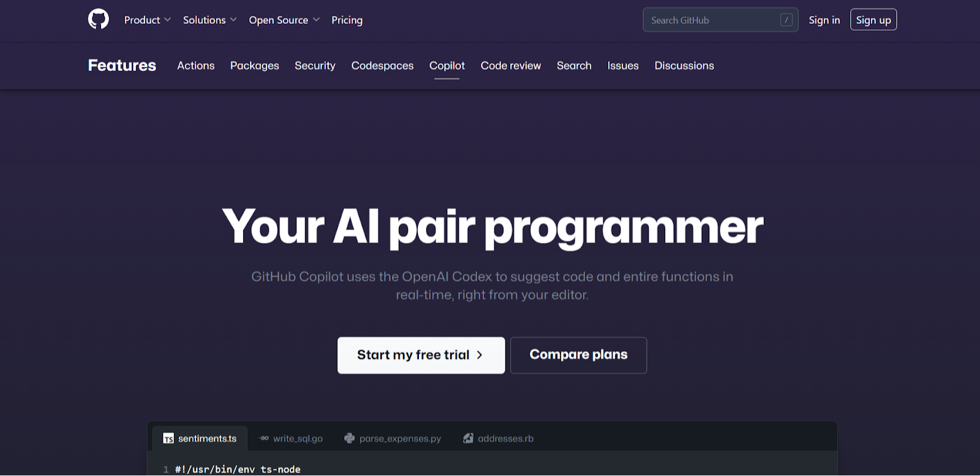
Task: Open the Codespaces feature page
Action: pyautogui.click(x=382, y=66)
